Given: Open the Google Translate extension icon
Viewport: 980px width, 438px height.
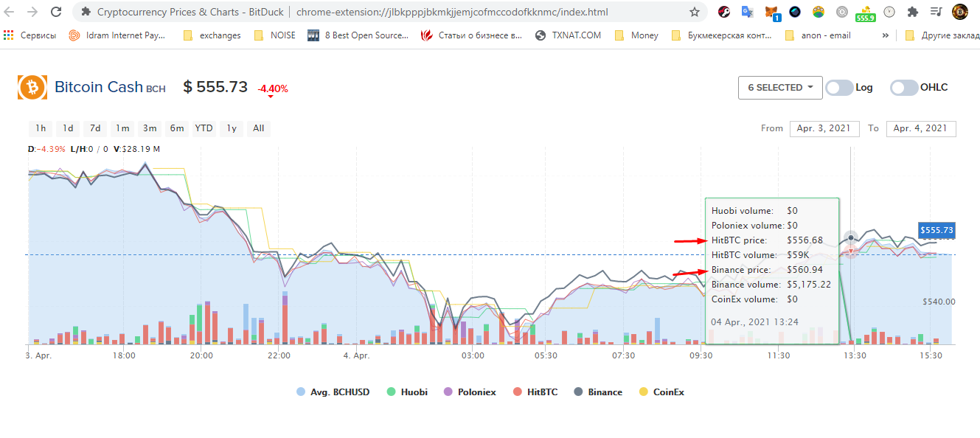Looking at the screenshot, I should tap(747, 12).
